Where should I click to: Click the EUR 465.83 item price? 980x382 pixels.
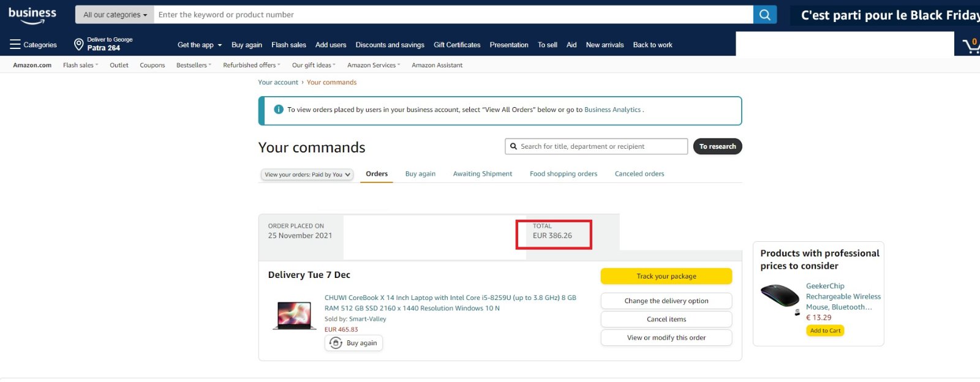point(341,329)
